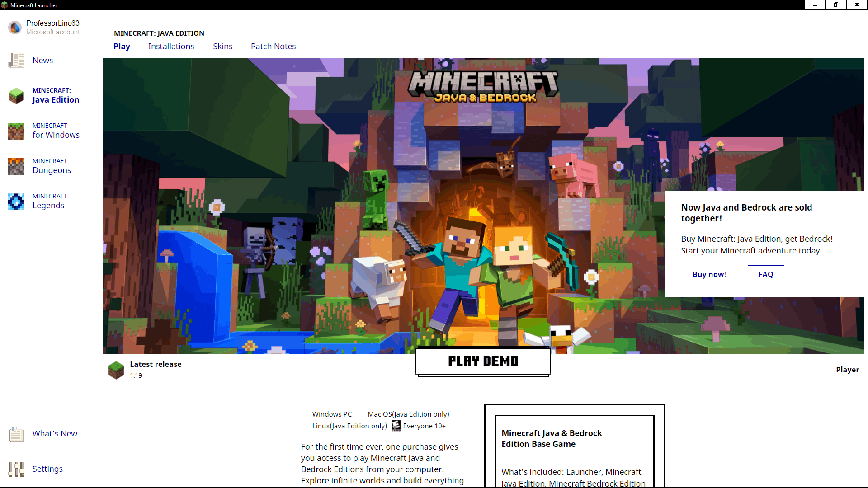The image size is (868, 488).
Task: Open Minecraft Legends from sidebar
Action: [49, 201]
